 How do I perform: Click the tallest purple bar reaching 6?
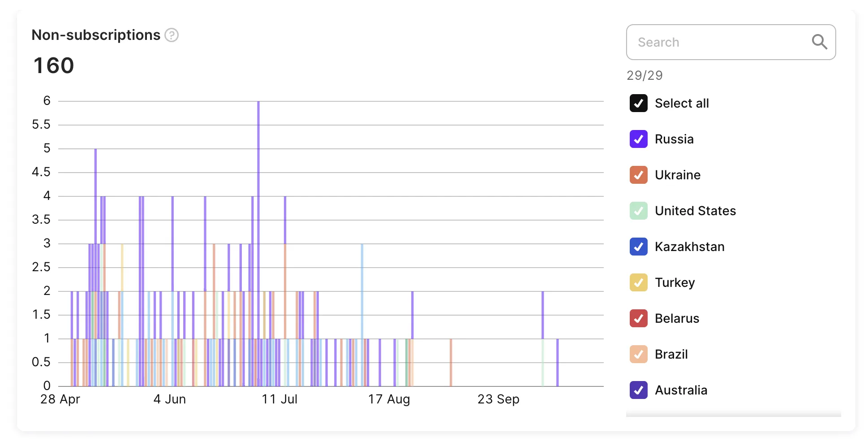coord(258,179)
